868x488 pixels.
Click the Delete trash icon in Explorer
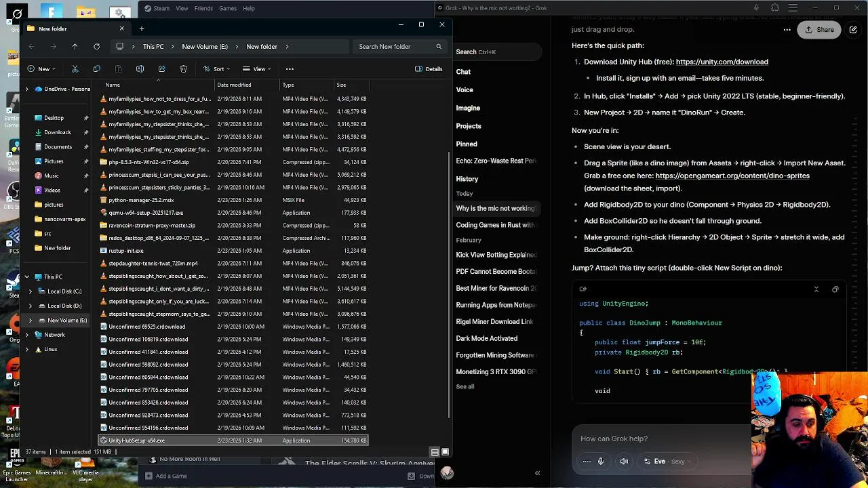tap(183, 68)
